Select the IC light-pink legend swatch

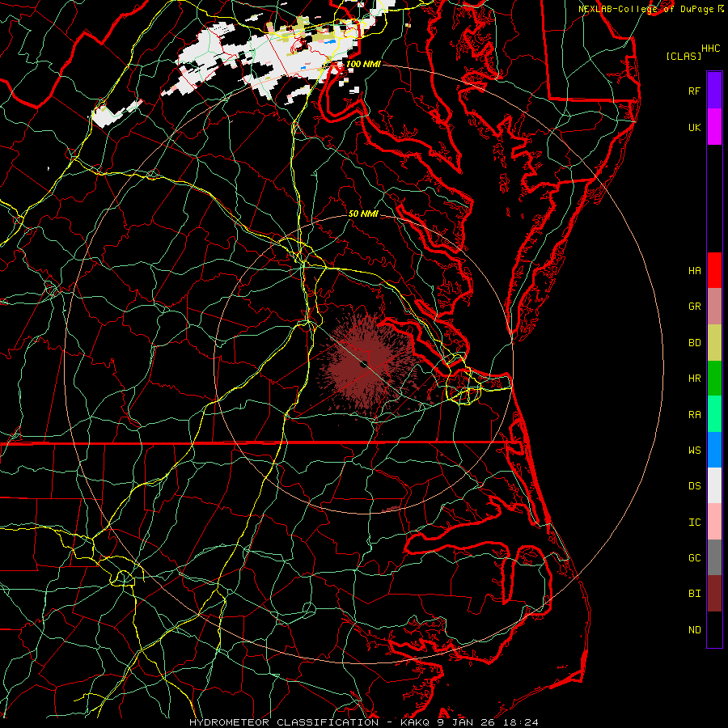tap(714, 522)
